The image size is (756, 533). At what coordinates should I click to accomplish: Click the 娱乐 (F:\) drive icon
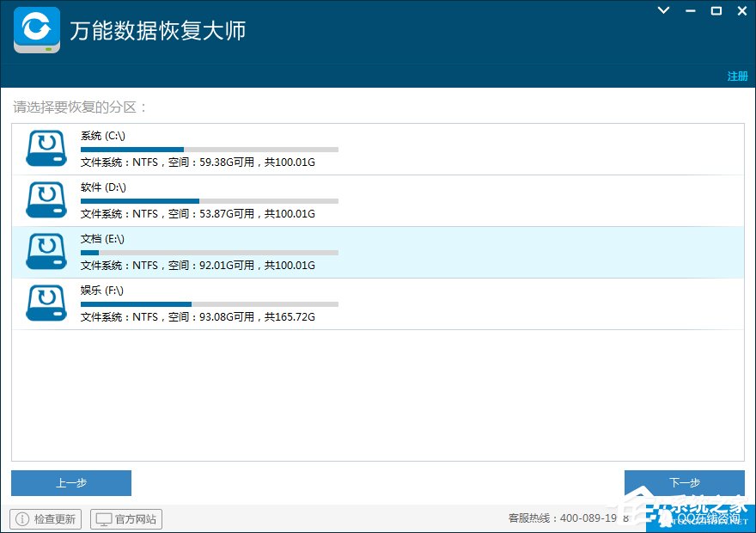click(46, 303)
